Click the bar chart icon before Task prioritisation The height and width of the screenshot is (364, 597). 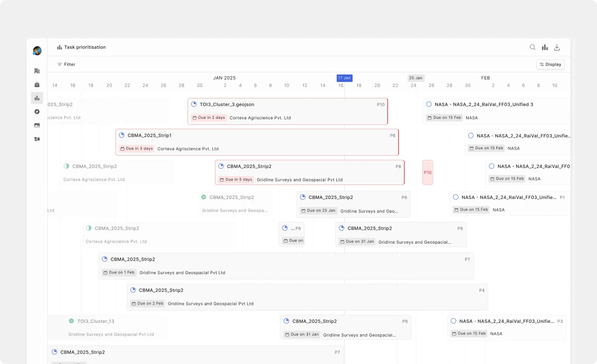(x=60, y=47)
